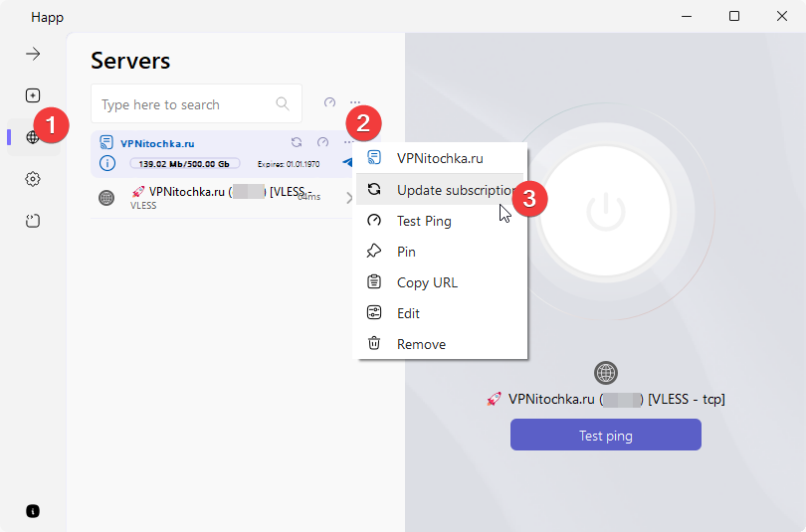The width and height of the screenshot is (806, 532).
Task: Open the add subscription icon in sidebar
Action: pos(33,95)
